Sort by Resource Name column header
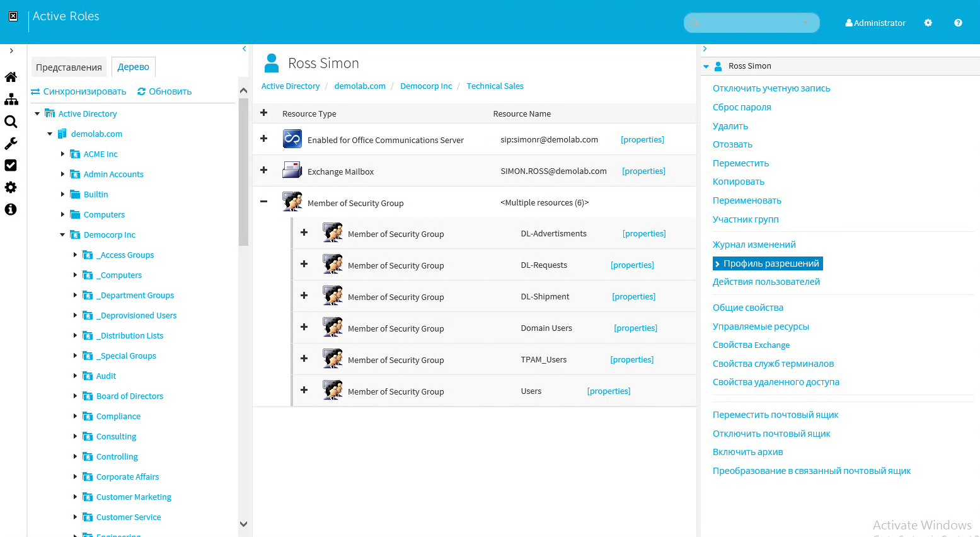The height and width of the screenshot is (537, 980). coord(522,113)
